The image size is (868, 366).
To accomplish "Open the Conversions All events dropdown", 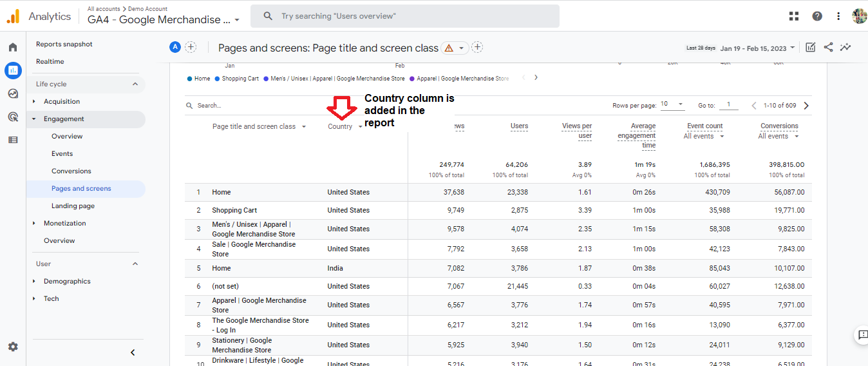I will (x=778, y=136).
